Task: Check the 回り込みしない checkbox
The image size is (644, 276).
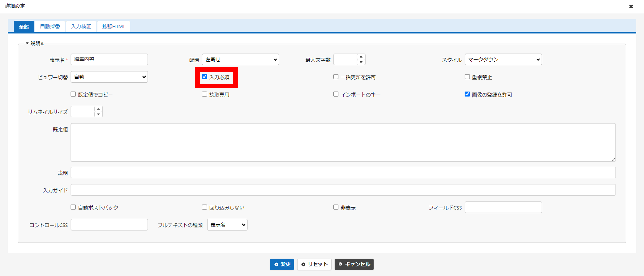Action: coord(205,207)
